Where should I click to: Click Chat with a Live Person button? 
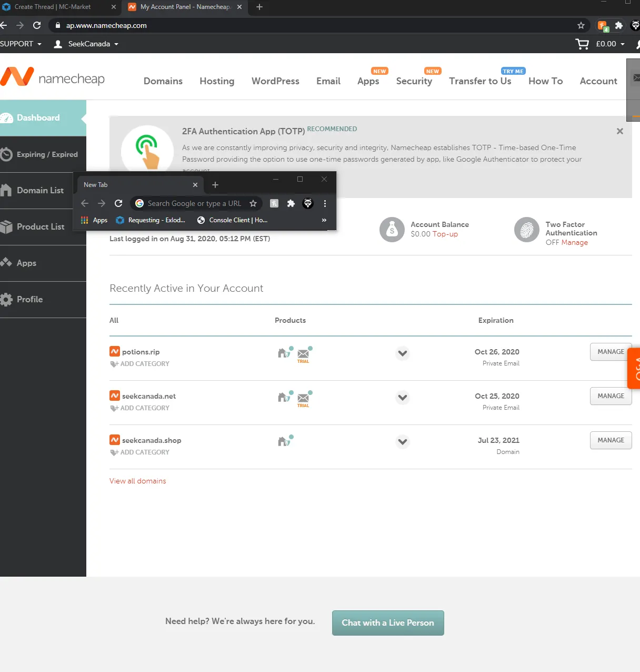[388, 623]
